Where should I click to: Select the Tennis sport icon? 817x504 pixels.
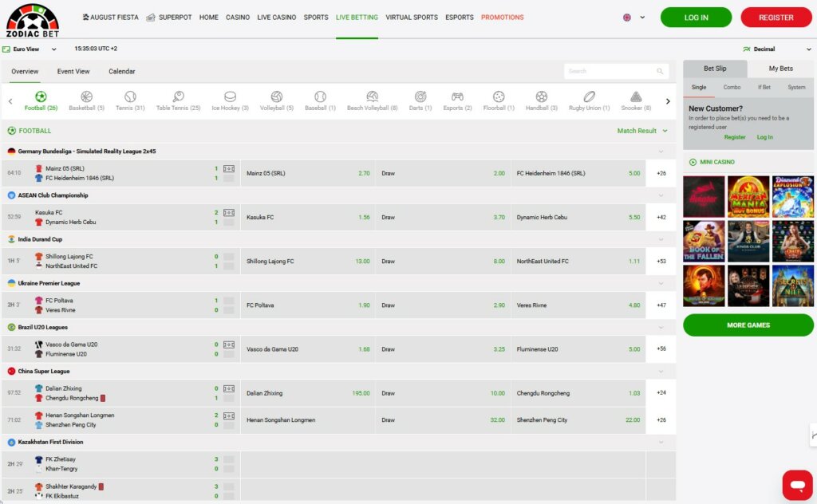pyautogui.click(x=130, y=96)
